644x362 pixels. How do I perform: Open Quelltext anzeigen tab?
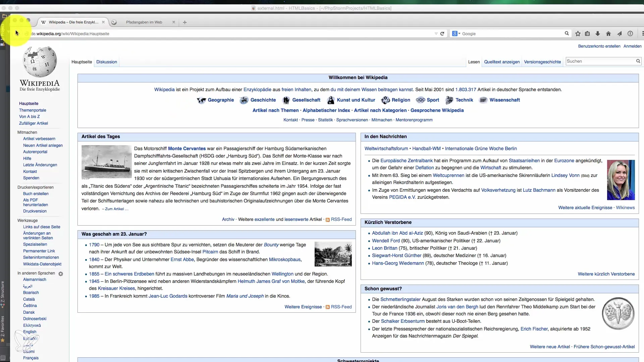point(502,62)
